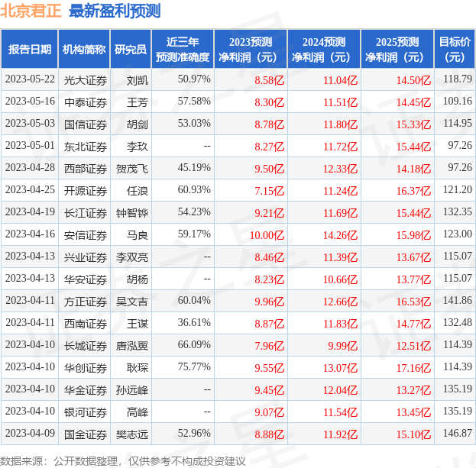
Task: Open the 国金证券 institution entry
Action: [86, 434]
